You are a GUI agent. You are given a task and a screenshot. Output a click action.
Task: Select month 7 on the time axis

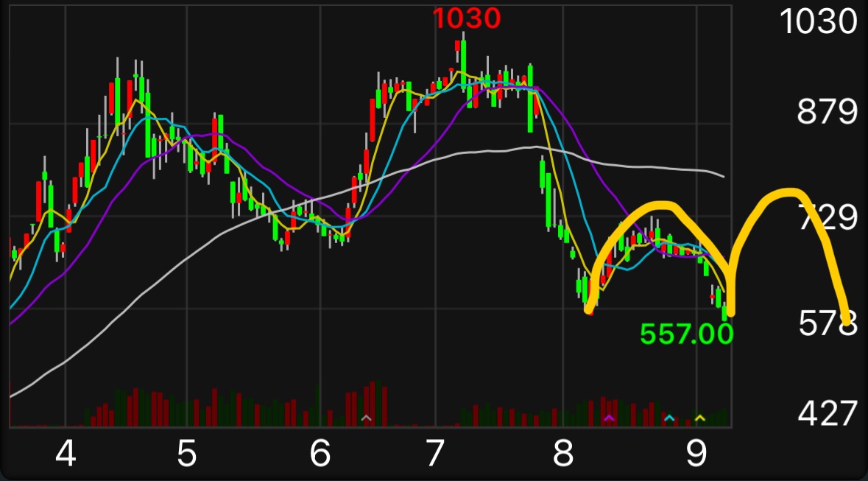[435, 454]
